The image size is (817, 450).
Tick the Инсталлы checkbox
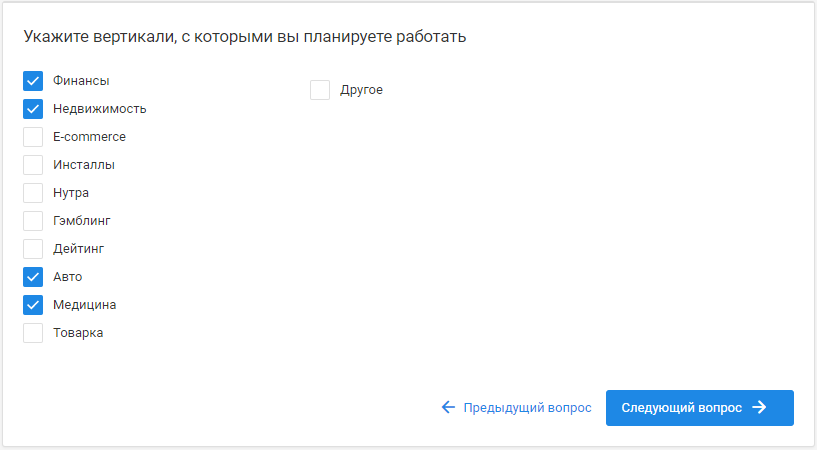click(33, 165)
